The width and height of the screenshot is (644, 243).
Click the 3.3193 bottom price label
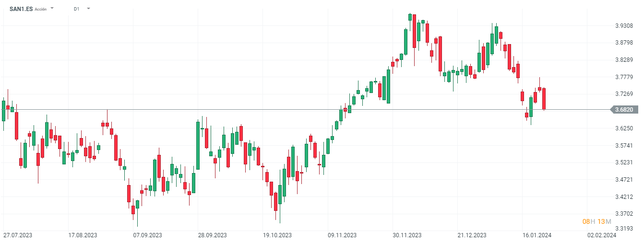click(624, 229)
